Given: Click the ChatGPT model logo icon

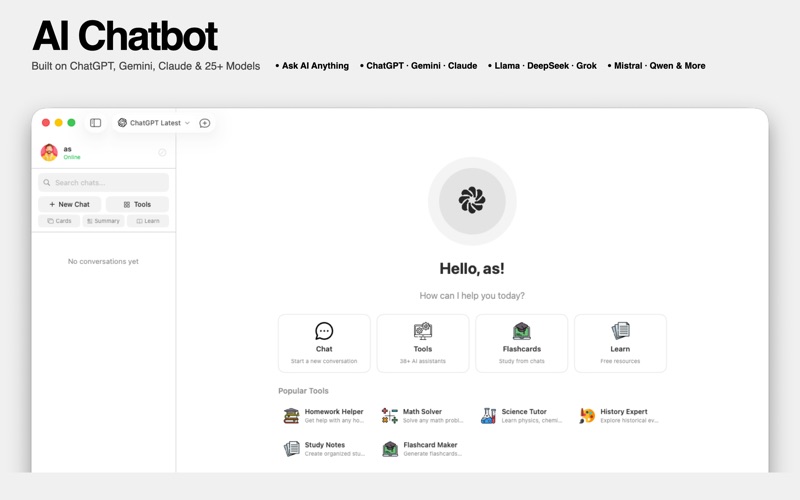Looking at the screenshot, I should point(122,123).
